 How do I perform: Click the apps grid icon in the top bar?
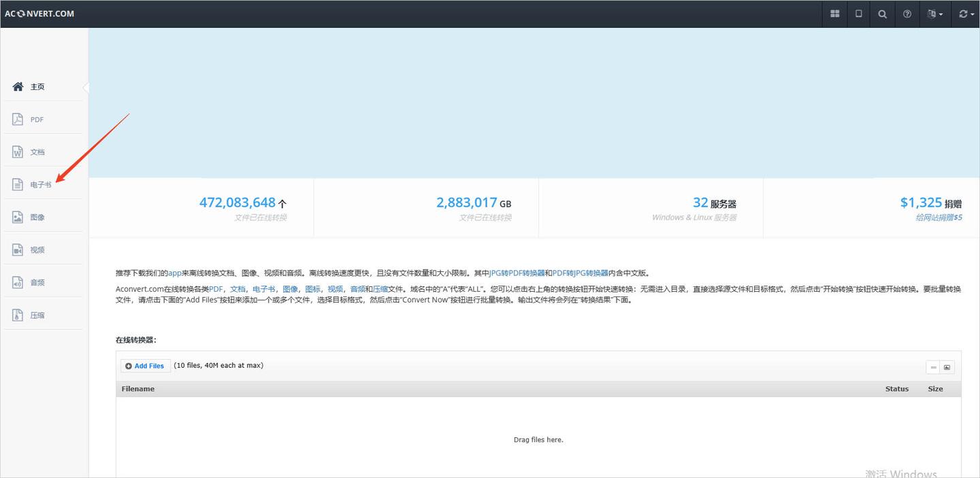(x=834, y=14)
